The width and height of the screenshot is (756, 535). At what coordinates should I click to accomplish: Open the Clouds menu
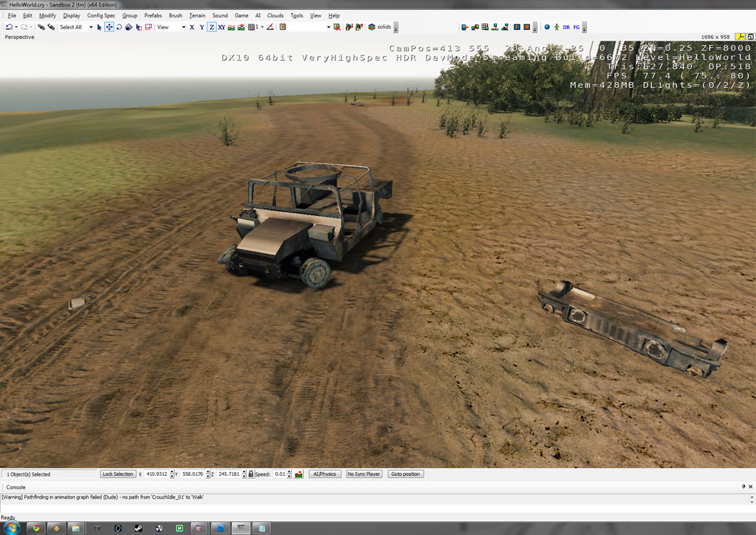coord(275,16)
